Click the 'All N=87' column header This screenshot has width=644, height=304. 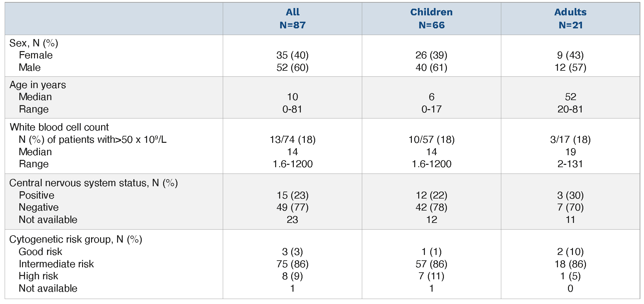point(292,19)
